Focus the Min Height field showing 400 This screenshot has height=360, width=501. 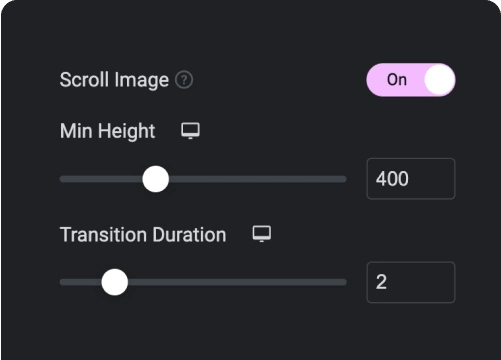(411, 179)
